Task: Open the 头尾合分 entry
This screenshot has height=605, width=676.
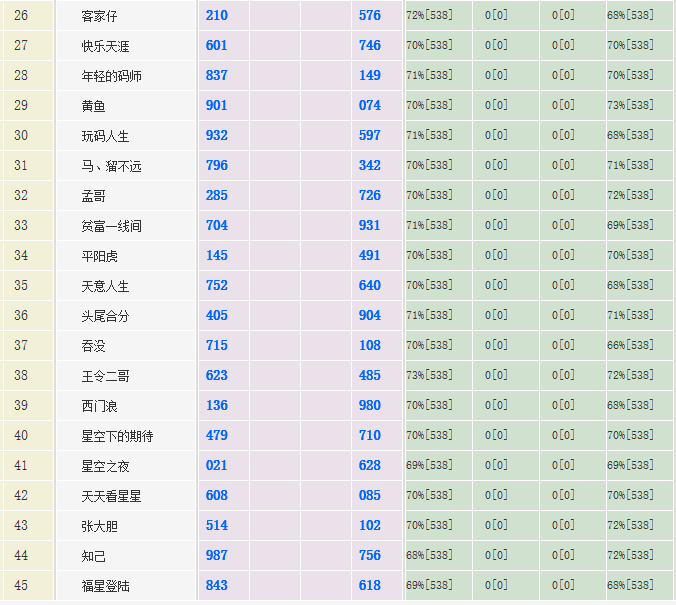Action: [105, 316]
